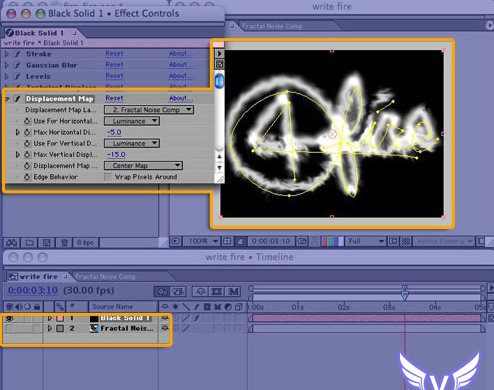This screenshot has width=494, height=390.
Task: Toggle Black Solid 1 layer visibility eye
Action: pyautogui.click(x=9, y=319)
